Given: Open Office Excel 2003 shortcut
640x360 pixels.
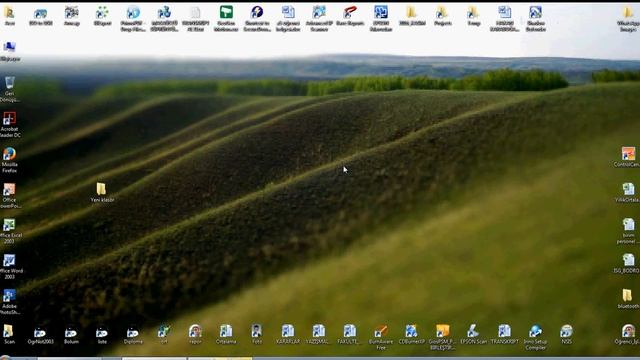Looking at the screenshot, I should [9, 231].
